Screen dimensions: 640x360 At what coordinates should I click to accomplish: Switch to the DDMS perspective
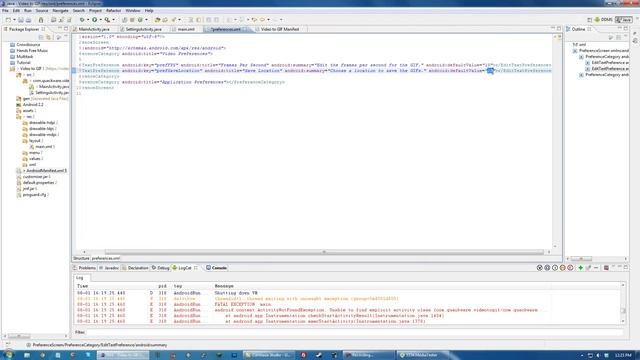tap(604, 20)
